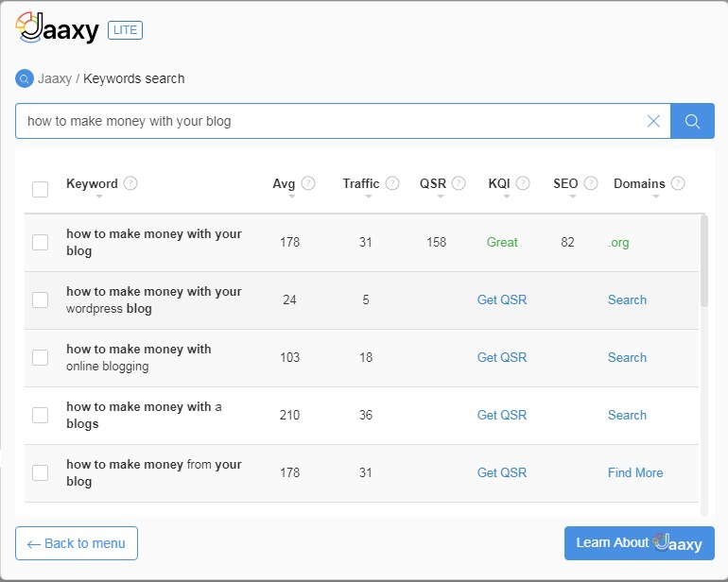Check the 'wordpress blog' keyword row
Viewport: 728px width, 582px height.
click(41, 300)
